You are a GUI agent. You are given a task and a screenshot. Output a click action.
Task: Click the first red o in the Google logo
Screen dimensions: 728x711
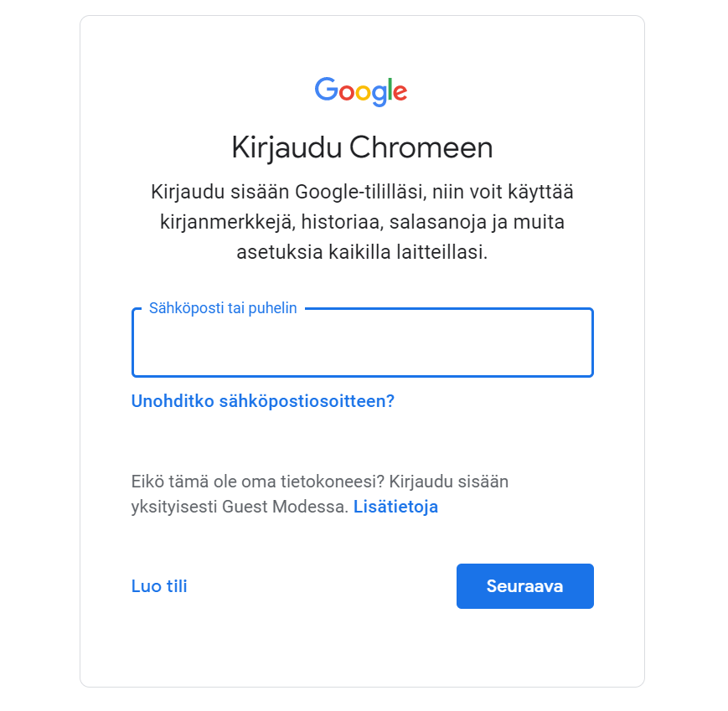[344, 91]
